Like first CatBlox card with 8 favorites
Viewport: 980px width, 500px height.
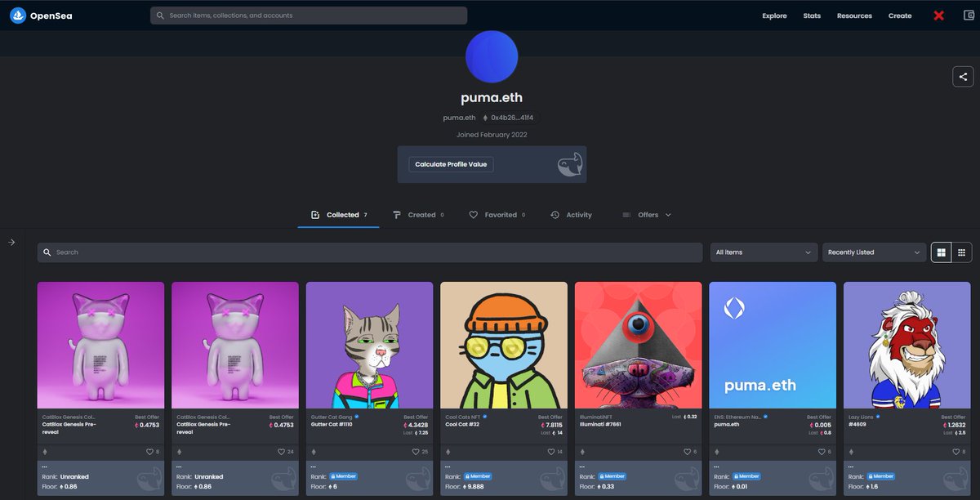pyautogui.click(x=149, y=452)
